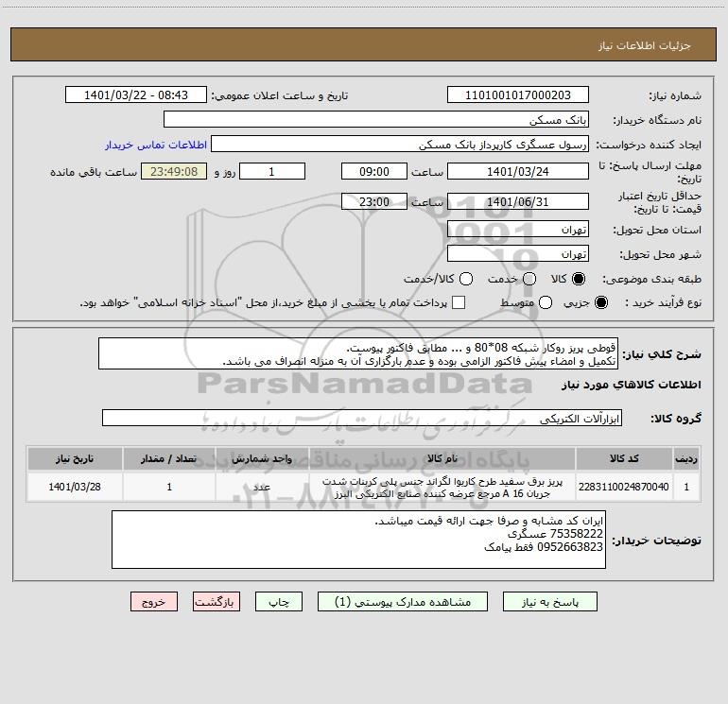The image size is (728, 704).
Task: Click the need date cell 1401/03/28
Action: (75, 487)
